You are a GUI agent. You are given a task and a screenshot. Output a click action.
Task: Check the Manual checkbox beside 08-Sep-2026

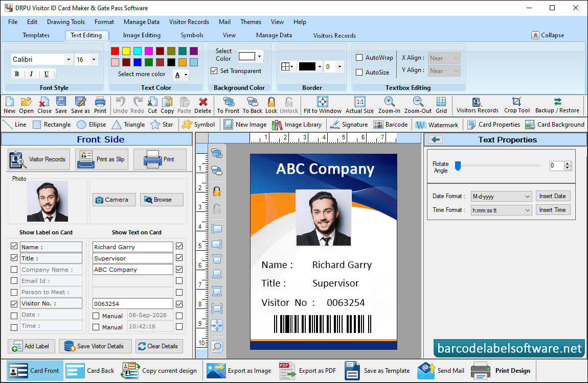coord(96,316)
